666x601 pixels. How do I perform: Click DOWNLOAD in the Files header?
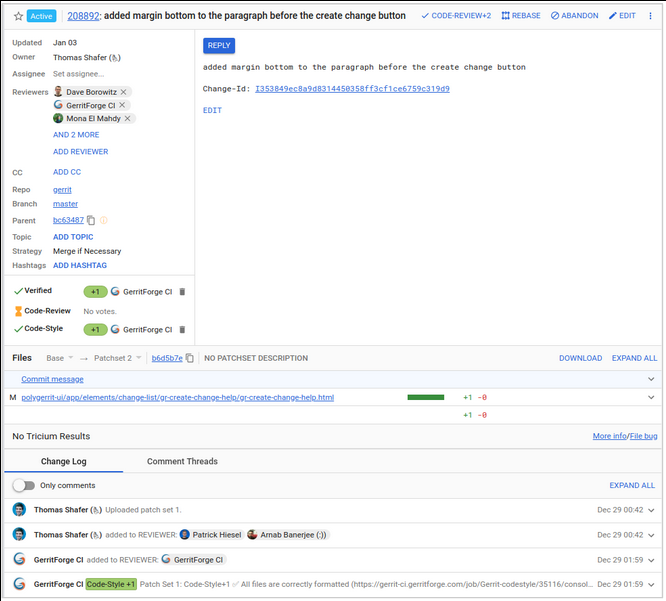point(580,358)
